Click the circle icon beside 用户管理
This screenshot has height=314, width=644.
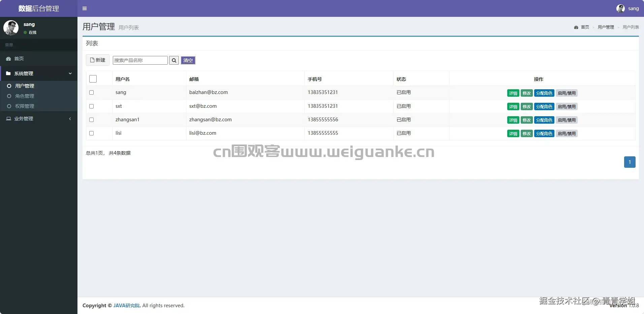click(x=9, y=86)
